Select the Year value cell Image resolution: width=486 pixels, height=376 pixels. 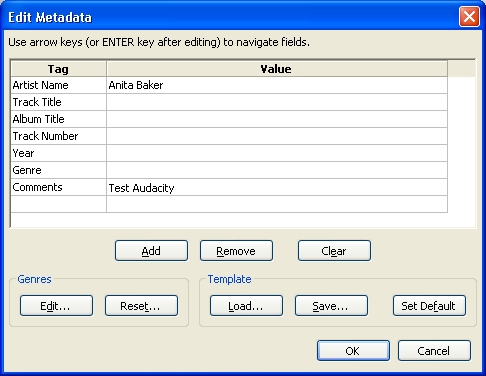[277, 153]
